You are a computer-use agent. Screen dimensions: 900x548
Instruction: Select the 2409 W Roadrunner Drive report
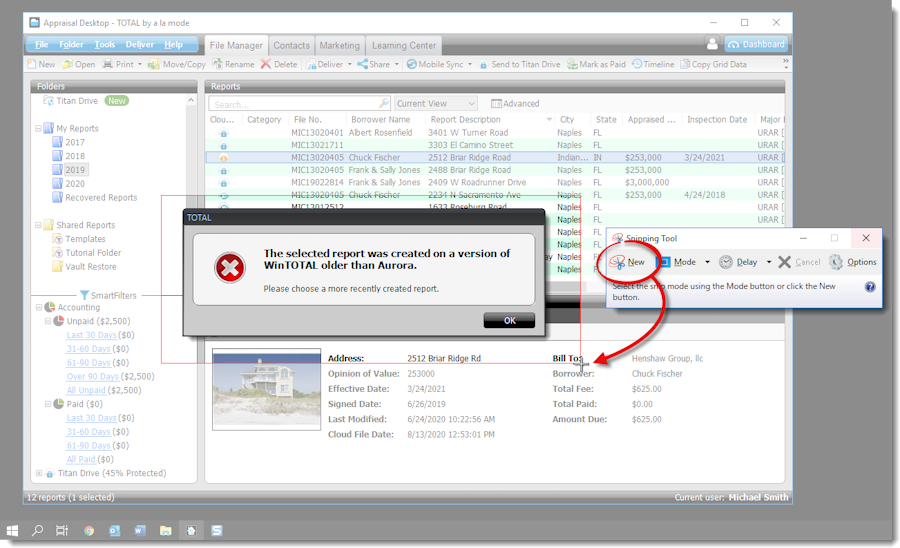pyautogui.click(x=495, y=182)
